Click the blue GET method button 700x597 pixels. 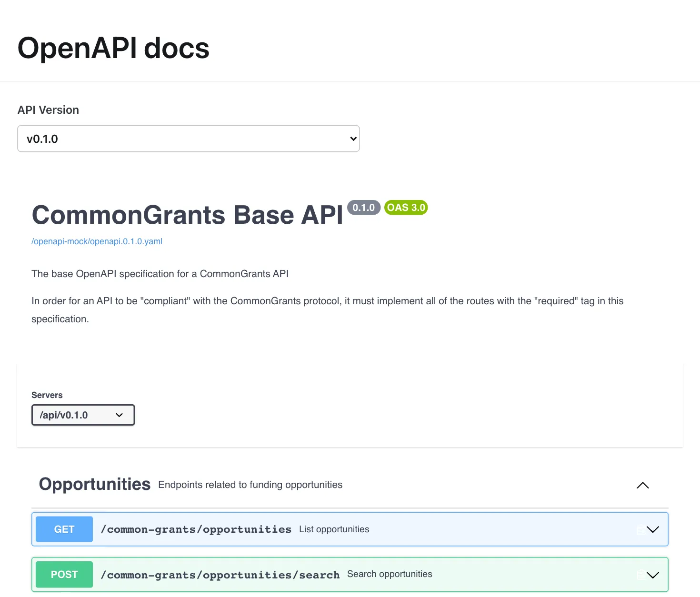[x=64, y=529]
